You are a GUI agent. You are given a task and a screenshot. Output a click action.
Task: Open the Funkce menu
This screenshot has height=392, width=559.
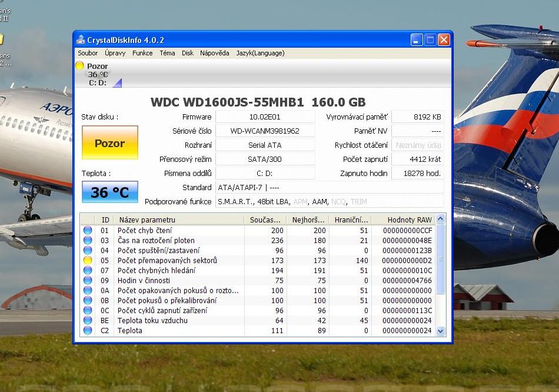point(142,53)
